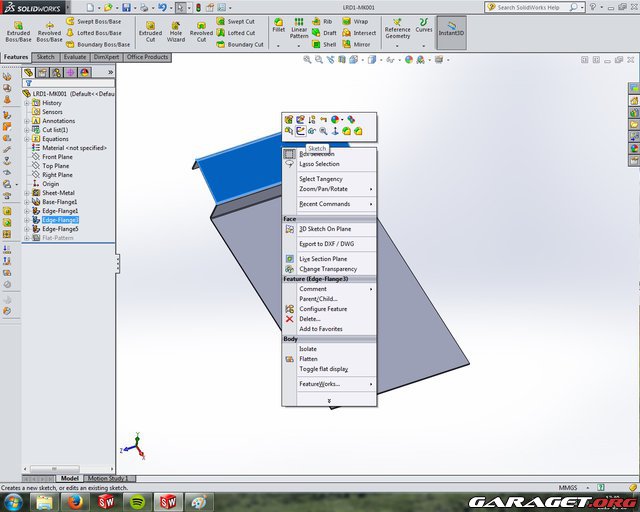This screenshot has width=640, height=512.
Task: Open the Recent Commands submenu
Action: tap(324, 204)
